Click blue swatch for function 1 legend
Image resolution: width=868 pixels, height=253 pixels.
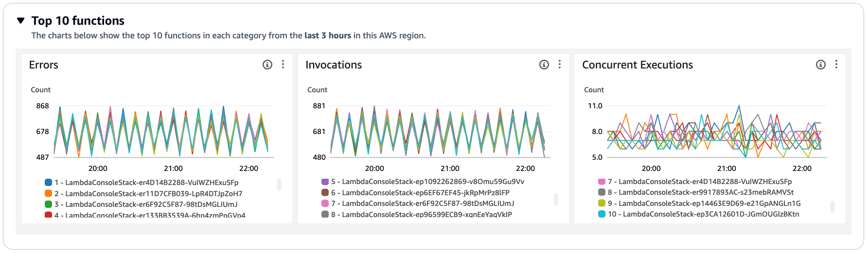click(x=48, y=183)
